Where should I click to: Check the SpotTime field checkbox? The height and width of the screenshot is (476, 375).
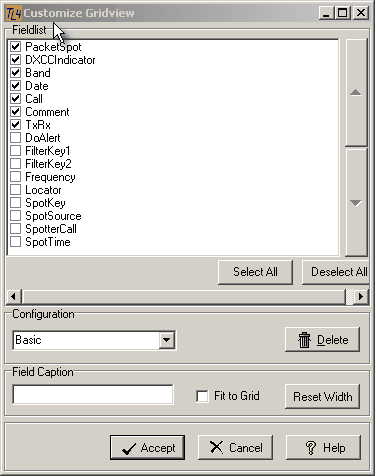tap(15, 242)
